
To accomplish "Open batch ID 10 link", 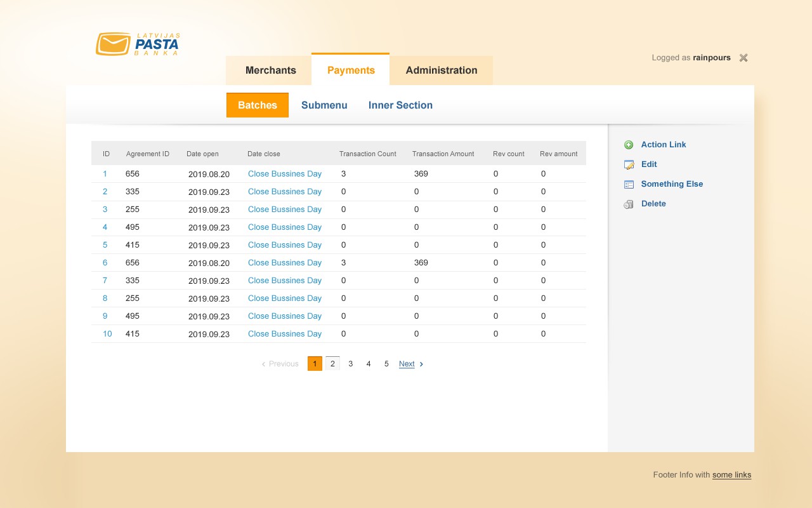I will 107,334.
